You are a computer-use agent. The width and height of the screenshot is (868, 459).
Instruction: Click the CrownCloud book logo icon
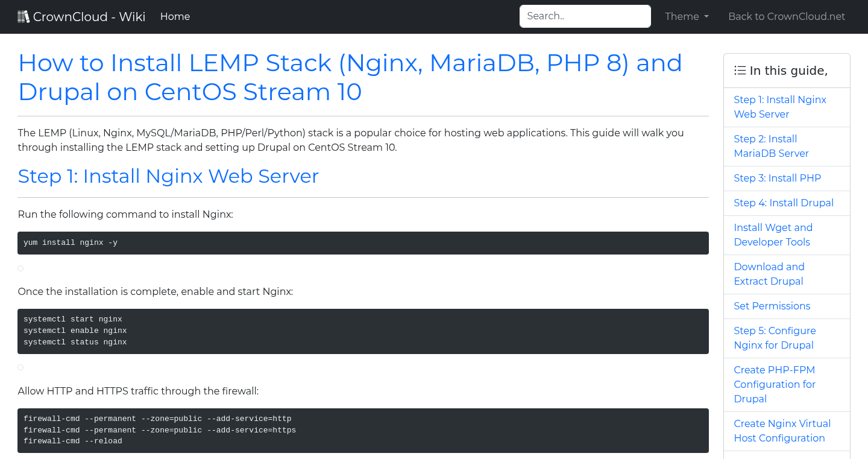tap(24, 16)
